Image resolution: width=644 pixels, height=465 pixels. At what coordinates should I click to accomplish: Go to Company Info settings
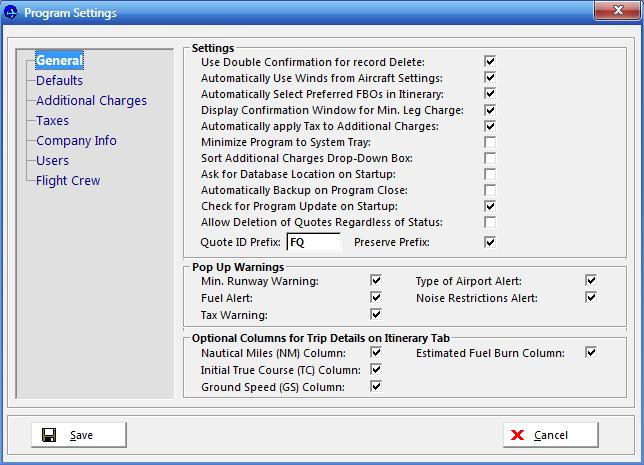click(x=76, y=141)
